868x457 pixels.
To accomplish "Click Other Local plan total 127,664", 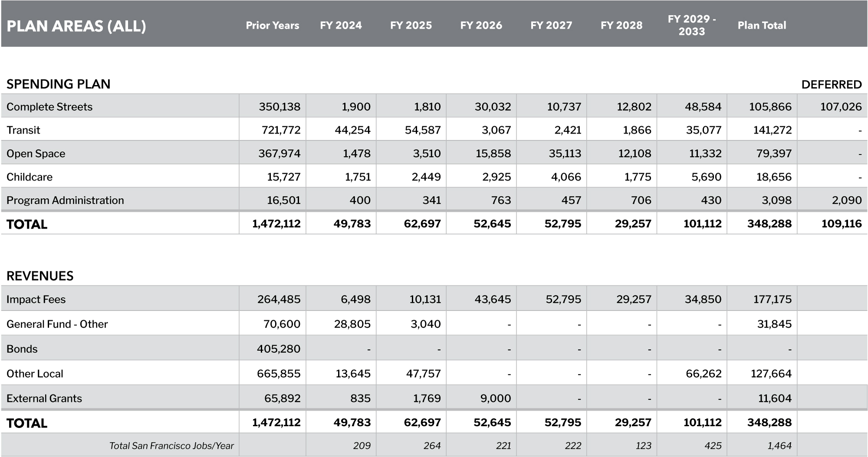I will (x=771, y=374).
